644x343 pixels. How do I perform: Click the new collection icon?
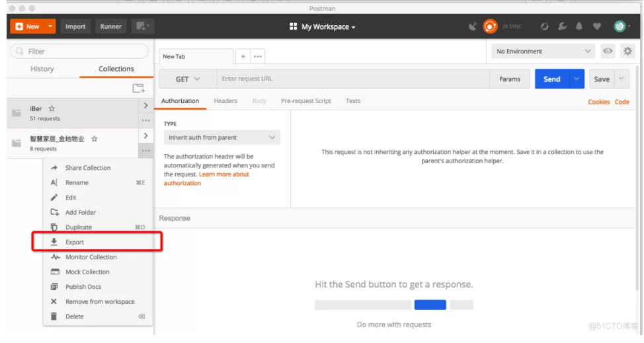(x=138, y=88)
